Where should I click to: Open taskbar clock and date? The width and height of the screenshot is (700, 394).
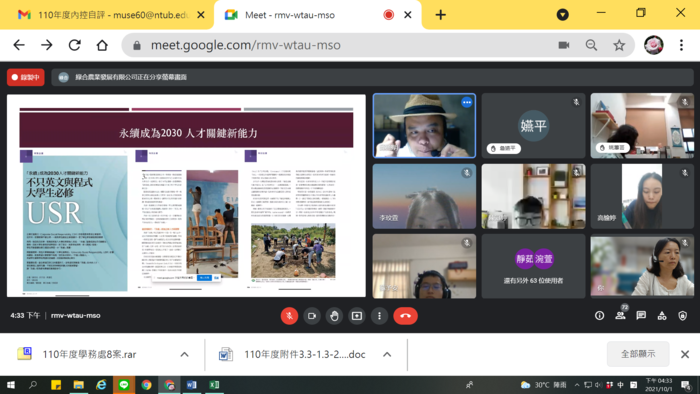[x=658, y=385]
